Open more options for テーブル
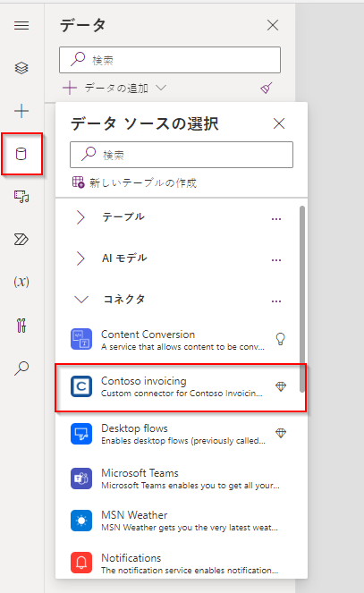 pyautogui.click(x=276, y=219)
